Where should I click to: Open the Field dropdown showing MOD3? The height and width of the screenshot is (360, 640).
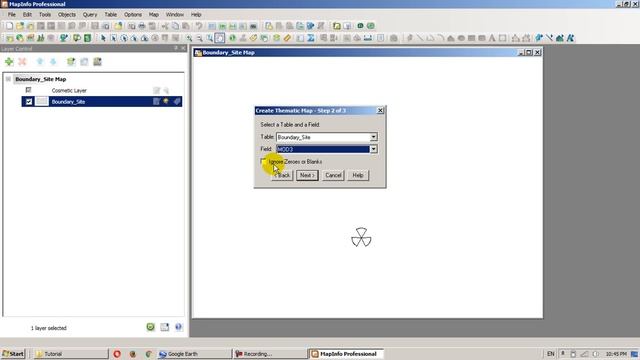373,149
